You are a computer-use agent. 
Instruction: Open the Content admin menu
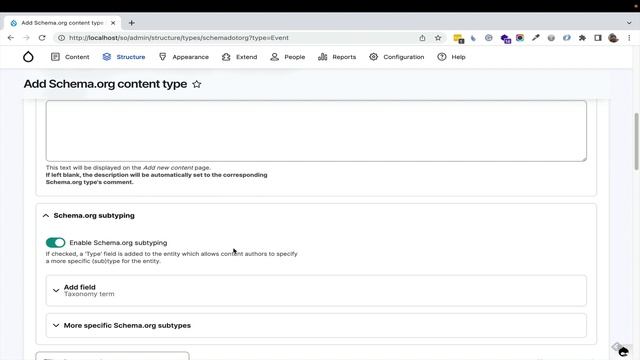(70, 57)
